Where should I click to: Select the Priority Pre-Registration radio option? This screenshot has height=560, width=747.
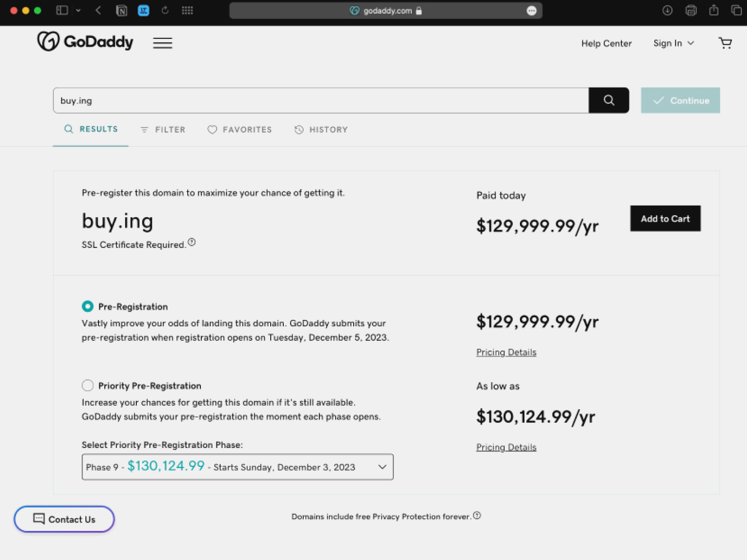click(87, 385)
